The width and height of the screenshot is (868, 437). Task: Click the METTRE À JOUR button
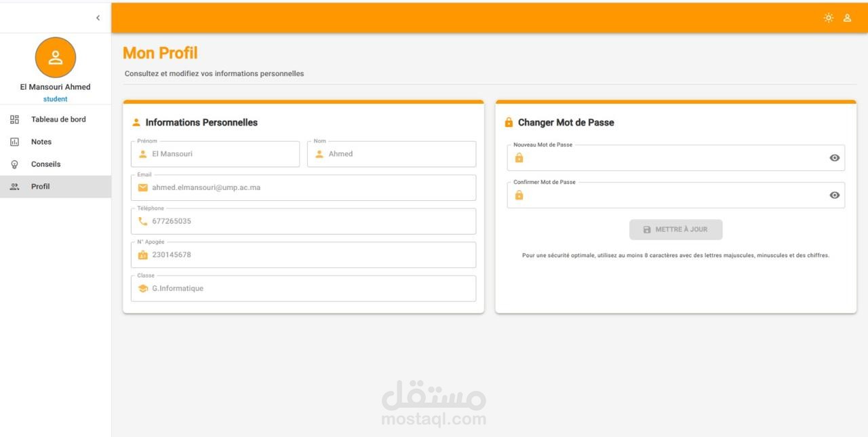click(675, 229)
